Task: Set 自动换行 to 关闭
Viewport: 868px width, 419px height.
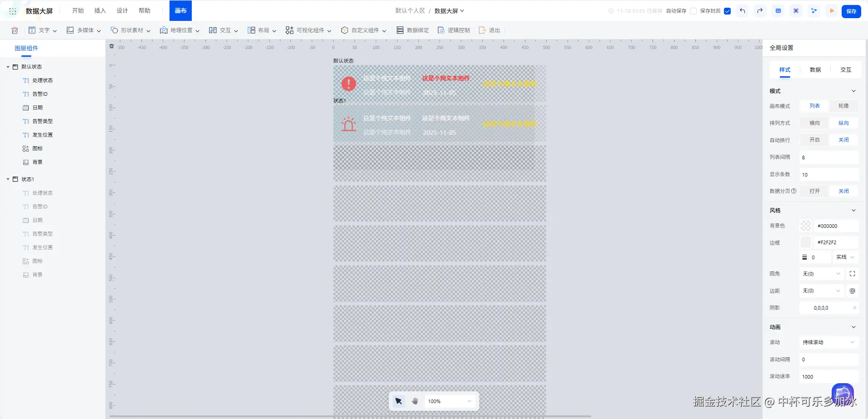Action: click(x=843, y=140)
